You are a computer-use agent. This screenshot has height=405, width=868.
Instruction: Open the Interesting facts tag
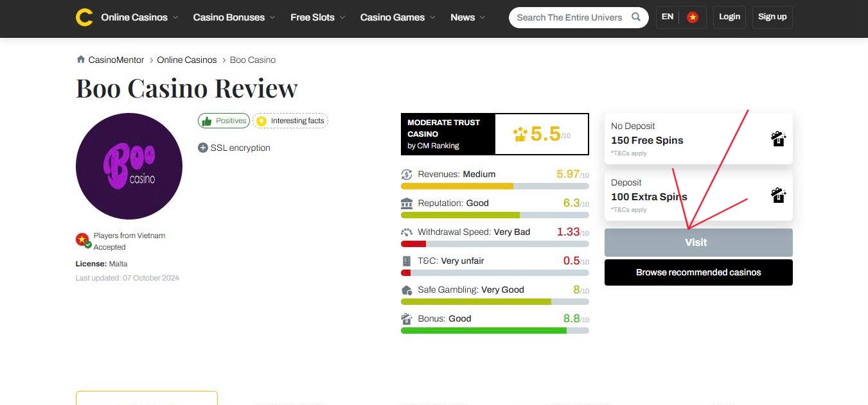290,121
